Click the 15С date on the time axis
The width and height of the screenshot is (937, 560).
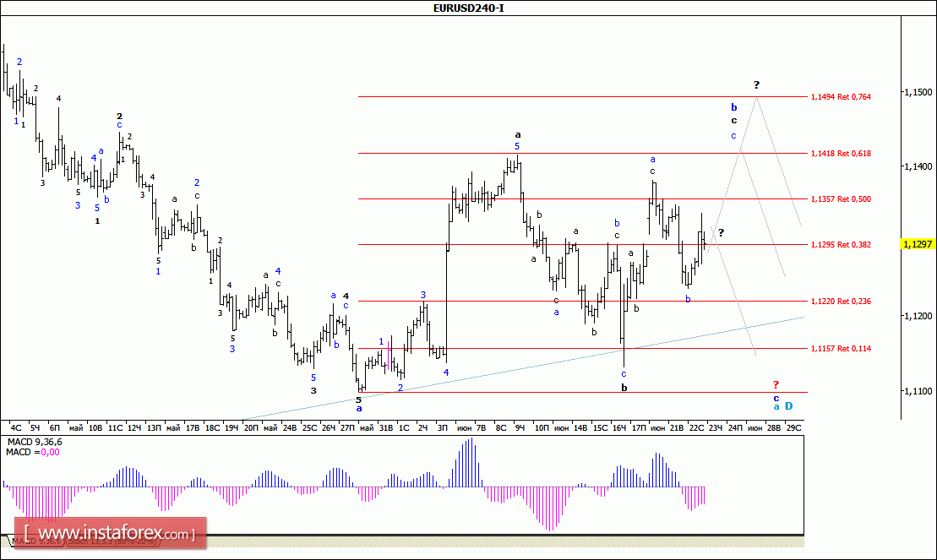[x=600, y=428]
